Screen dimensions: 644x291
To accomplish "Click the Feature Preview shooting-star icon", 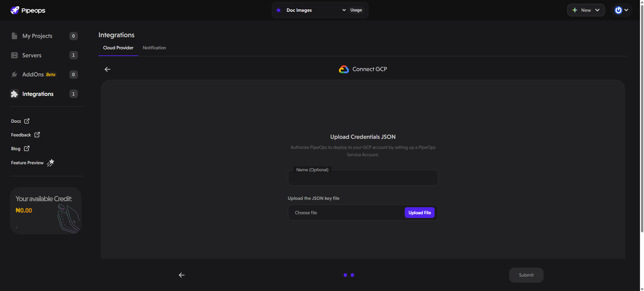I will click(50, 163).
